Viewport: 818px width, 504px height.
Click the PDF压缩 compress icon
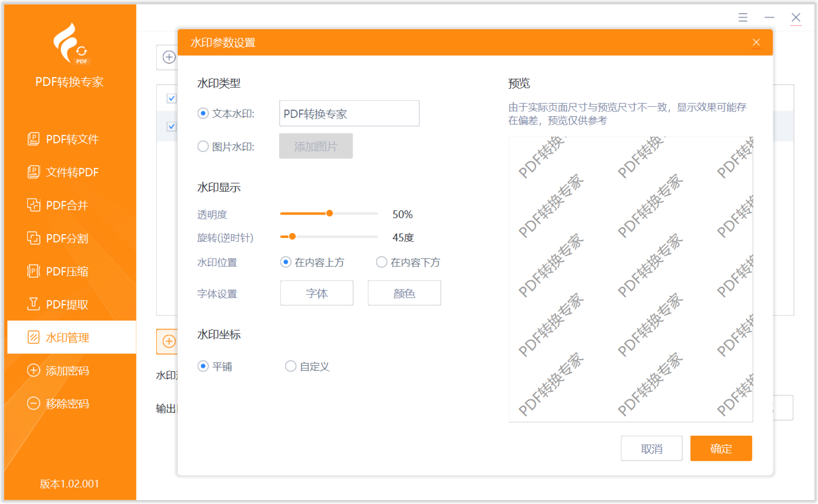[33, 271]
